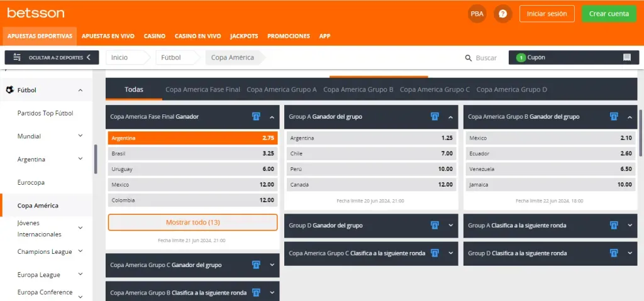Select Brasil 3.25 odds
The image size is (644, 301).
[x=192, y=153]
